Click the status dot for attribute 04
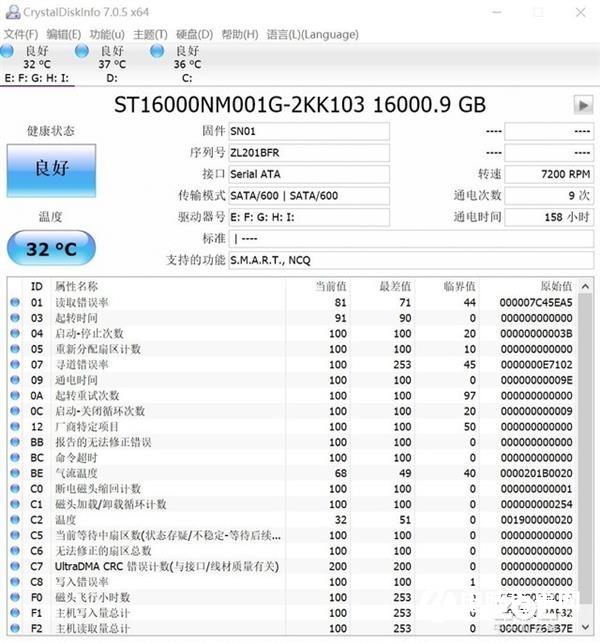Viewport: 600px width, 643px height. tap(15, 333)
